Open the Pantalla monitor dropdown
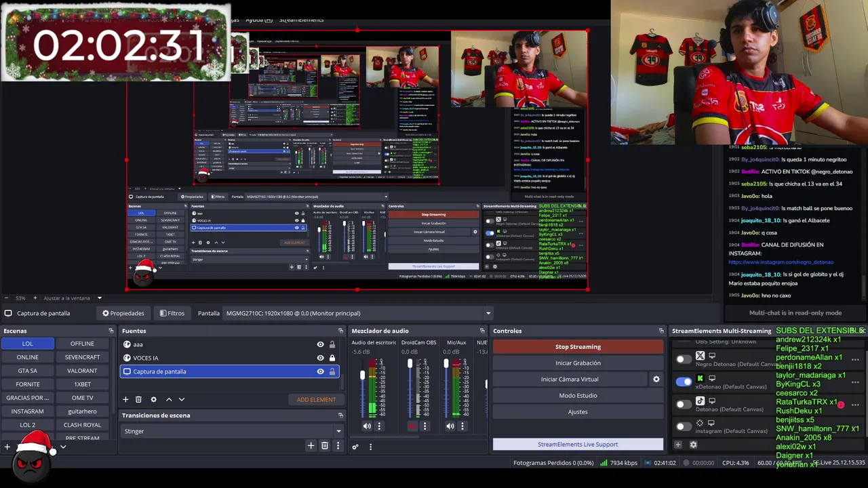Screen dimensions: 868x488 click(x=359, y=313)
